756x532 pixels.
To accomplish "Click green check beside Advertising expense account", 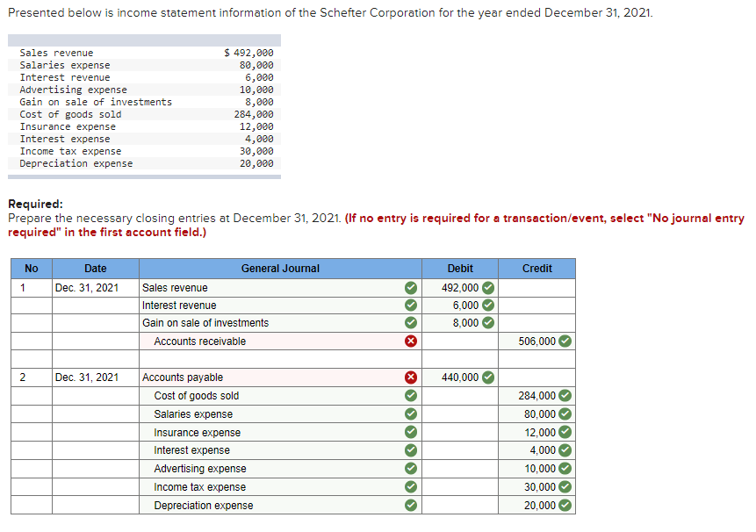I will click(411, 469).
